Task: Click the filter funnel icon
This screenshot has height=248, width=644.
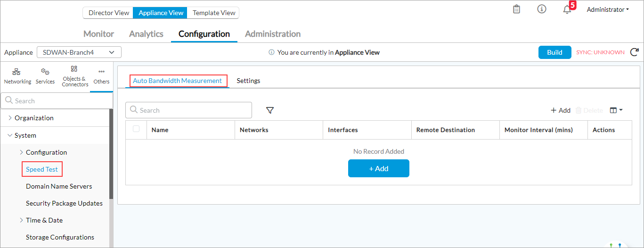Action: pos(270,110)
